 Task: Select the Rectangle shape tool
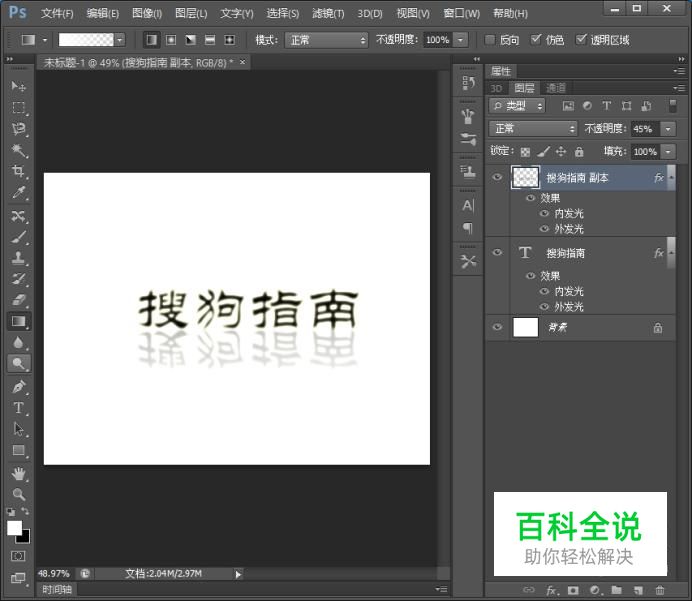tap(18, 450)
